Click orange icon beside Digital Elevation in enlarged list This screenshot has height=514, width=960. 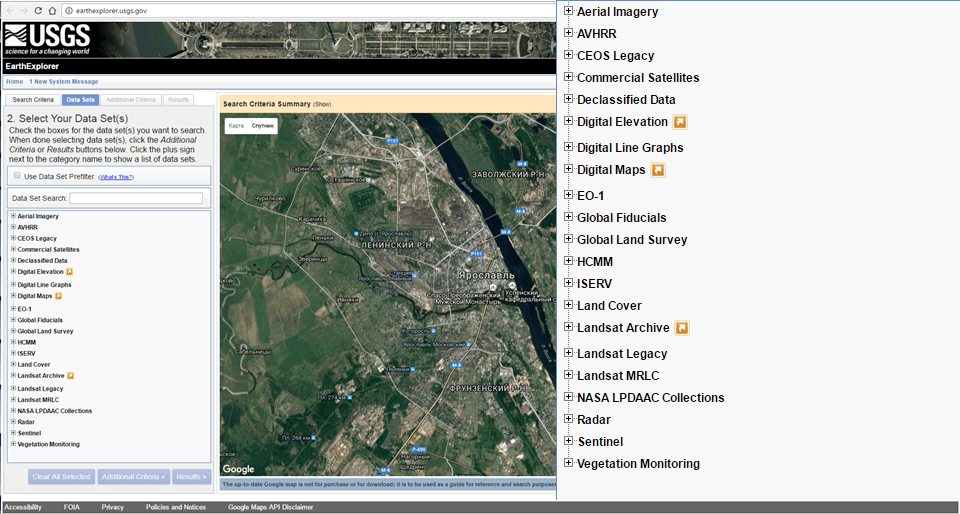click(680, 122)
